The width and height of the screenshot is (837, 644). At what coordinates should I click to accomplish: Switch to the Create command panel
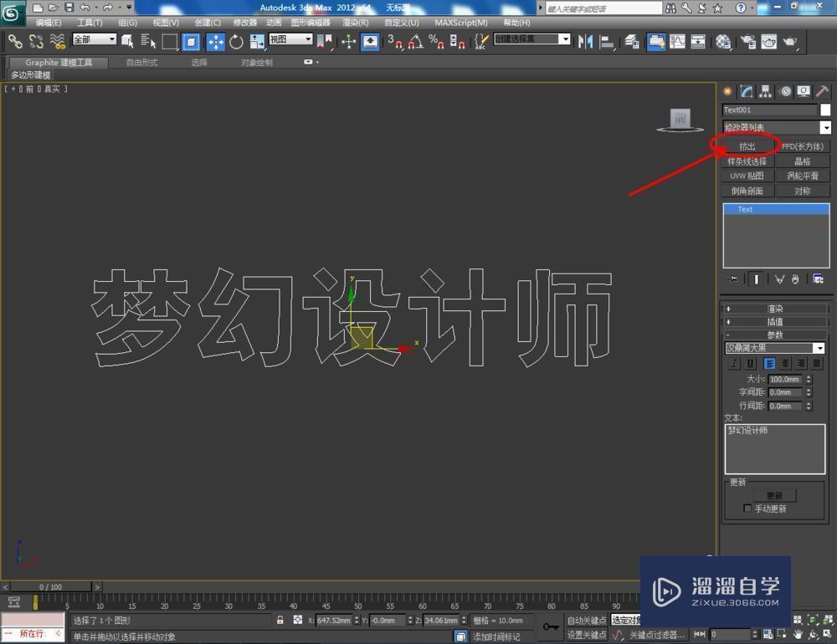tap(727, 91)
